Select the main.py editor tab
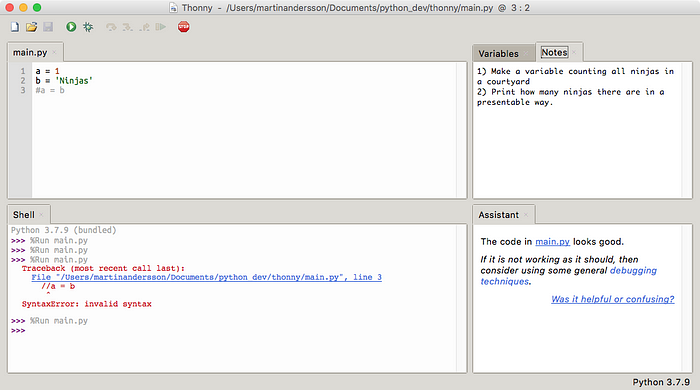Screen dimensions: 700x390 tap(30, 52)
